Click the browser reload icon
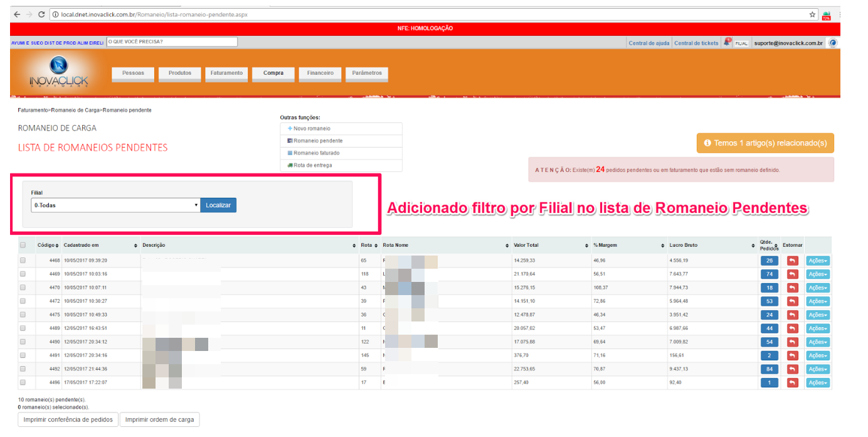 (x=41, y=14)
